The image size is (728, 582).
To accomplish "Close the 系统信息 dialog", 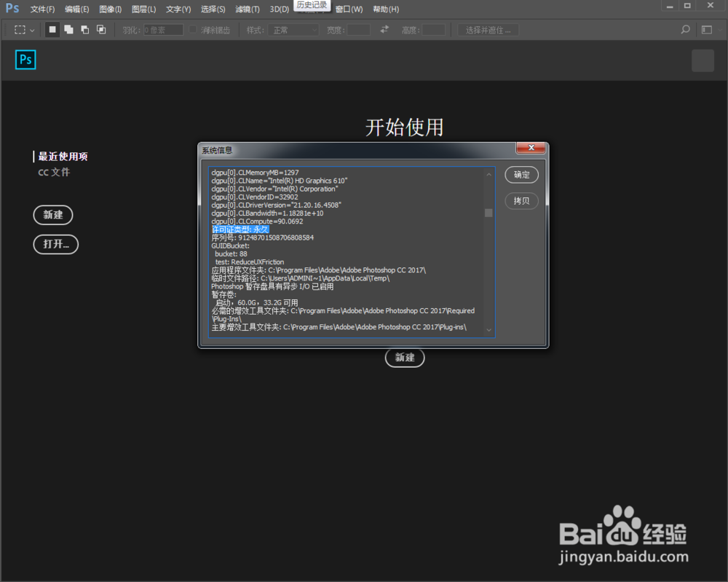I will tap(531, 148).
